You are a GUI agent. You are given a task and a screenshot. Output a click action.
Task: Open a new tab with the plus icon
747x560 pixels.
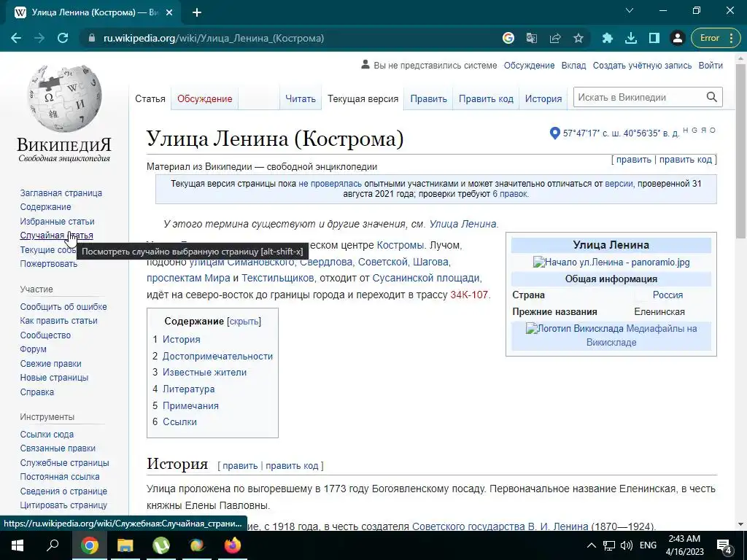pos(197,13)
